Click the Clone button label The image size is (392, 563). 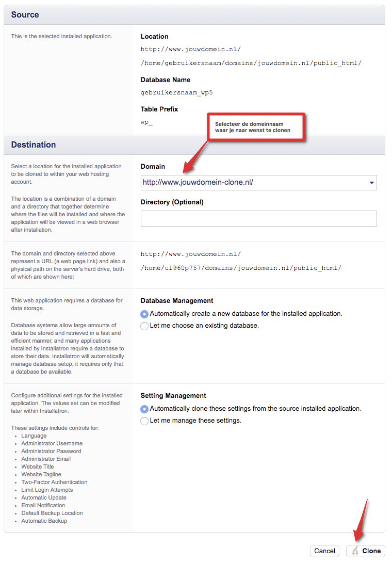point(371,551)
